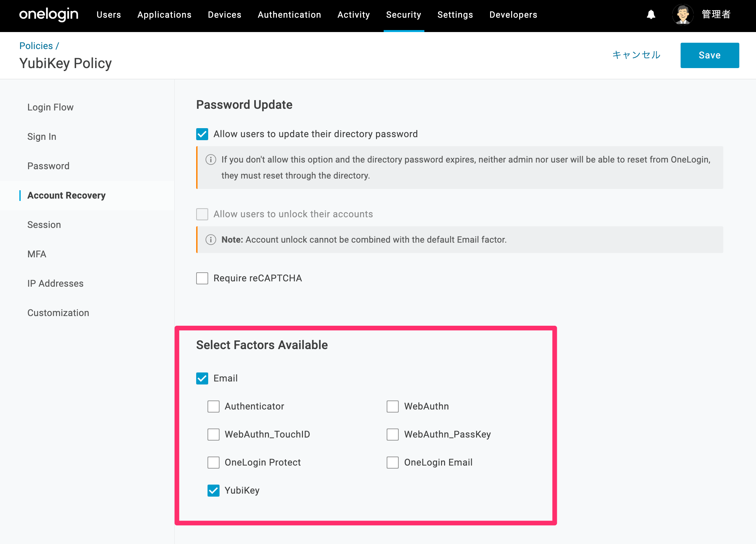
Task: Open the Settings menu
Action: tap(455, 15)
